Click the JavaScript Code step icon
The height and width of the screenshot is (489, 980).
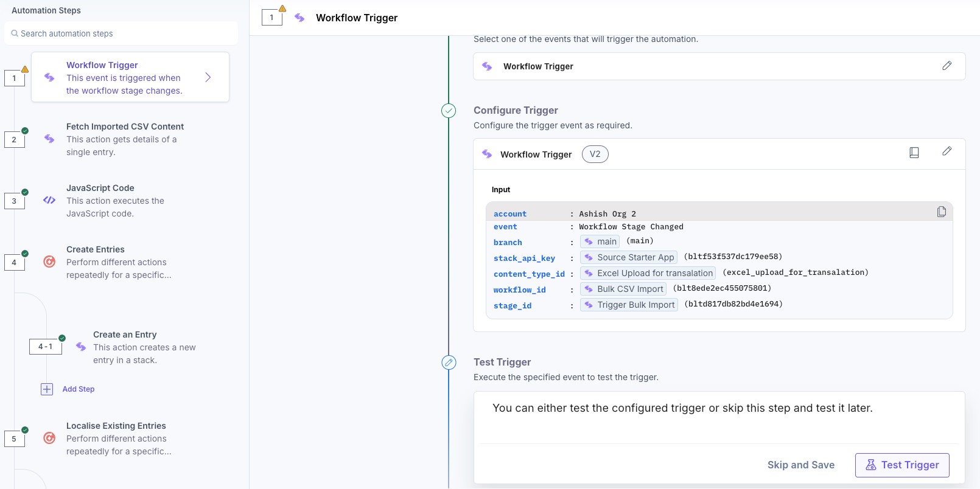(x=49, y=200)
